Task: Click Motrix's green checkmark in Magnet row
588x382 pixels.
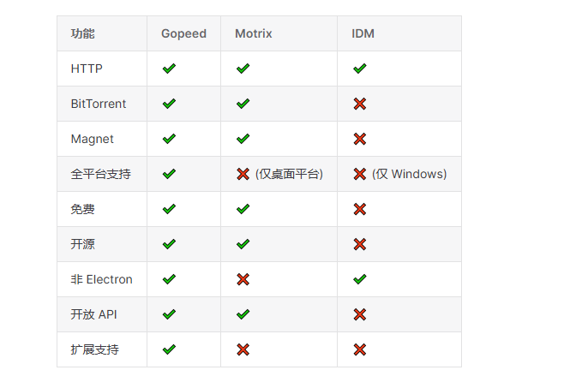Action: 243,139
